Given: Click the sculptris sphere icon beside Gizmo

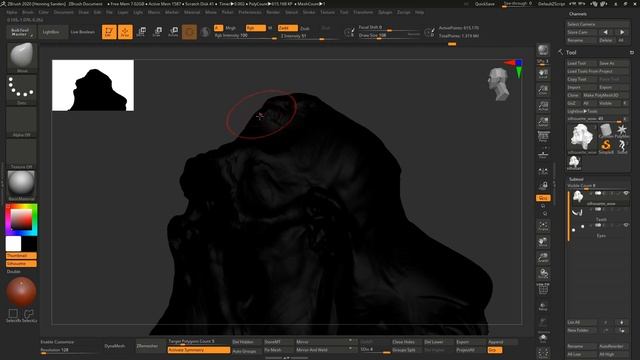Looking at the screenshot, I should [x=205, y=32].
